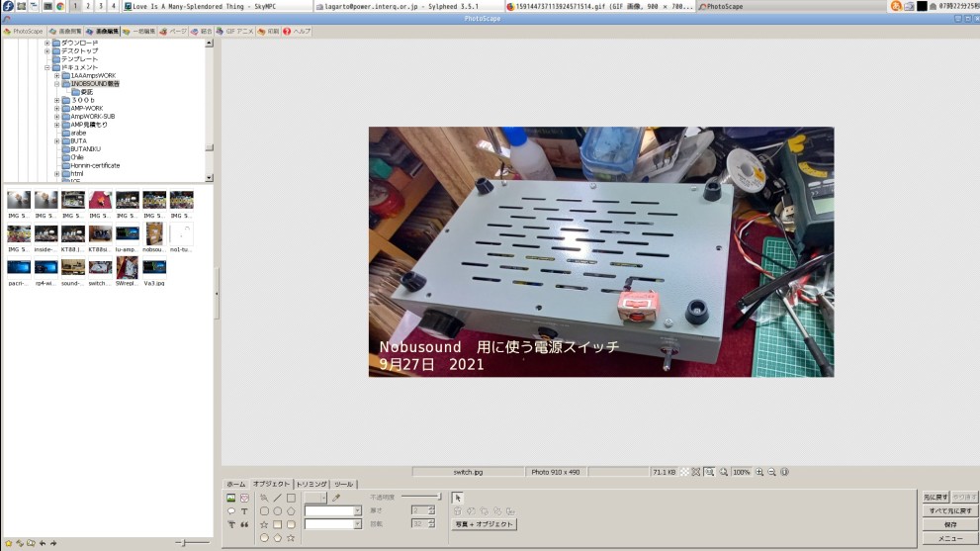Switch to the トリミング tab
This screenshot has width=980, height=551.
(312, 484)
